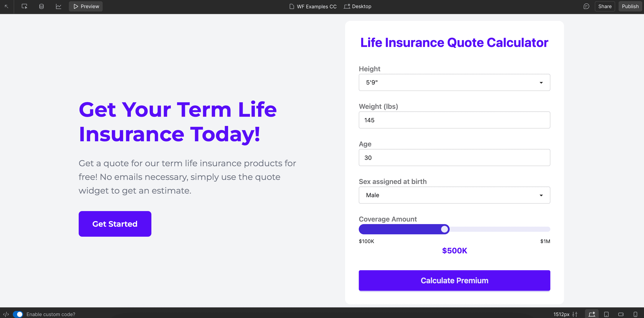Switch to mobile landscape breakpoint view
644x318 pixels.
coord(621,314)
